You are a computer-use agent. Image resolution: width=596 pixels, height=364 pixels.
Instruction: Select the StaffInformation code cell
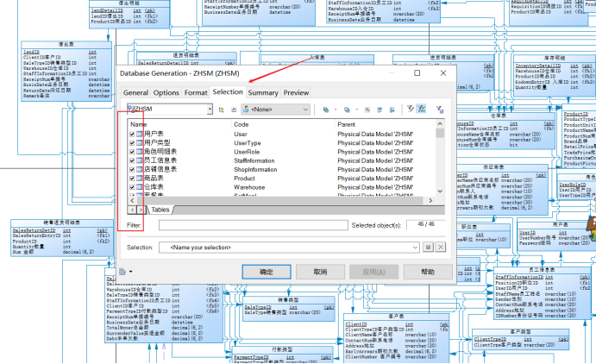point(254,160)
